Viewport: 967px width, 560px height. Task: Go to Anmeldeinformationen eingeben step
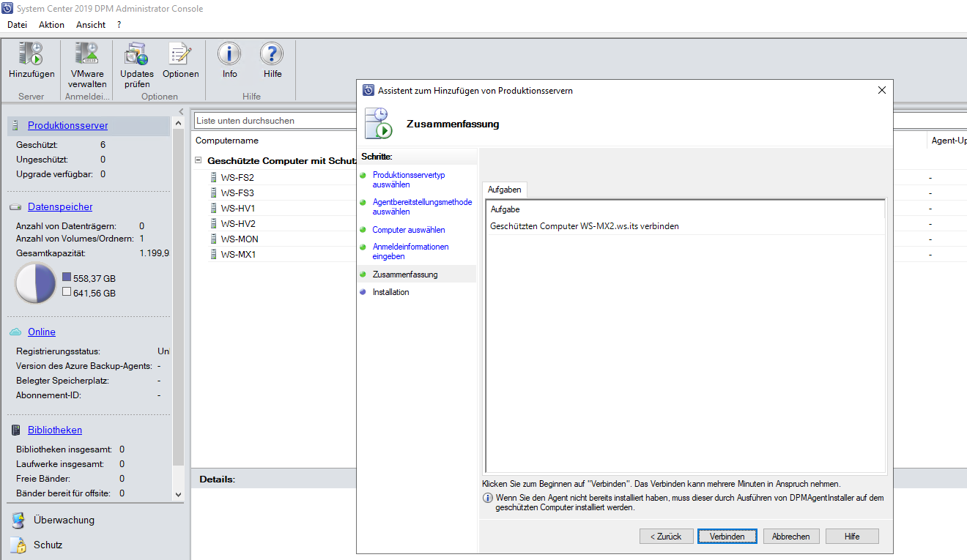(x=410, y=252)
